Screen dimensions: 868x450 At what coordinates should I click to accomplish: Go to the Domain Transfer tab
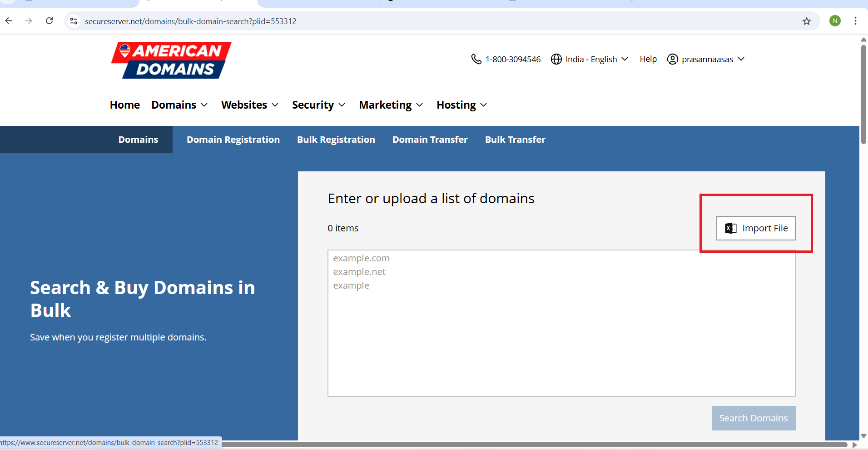(x=430, y=140)
